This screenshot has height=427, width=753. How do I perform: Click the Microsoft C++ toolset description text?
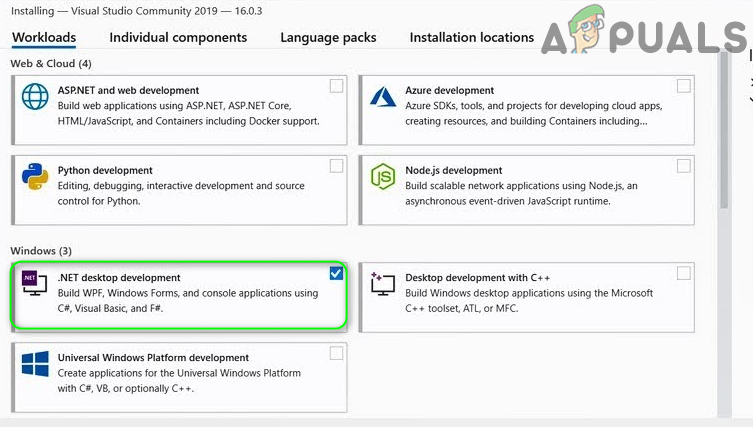pyautogui.click(x=529, y=301)
